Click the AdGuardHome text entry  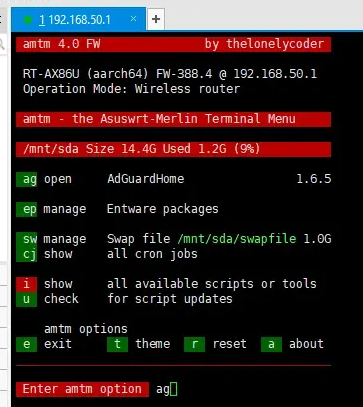coord(146,179)
